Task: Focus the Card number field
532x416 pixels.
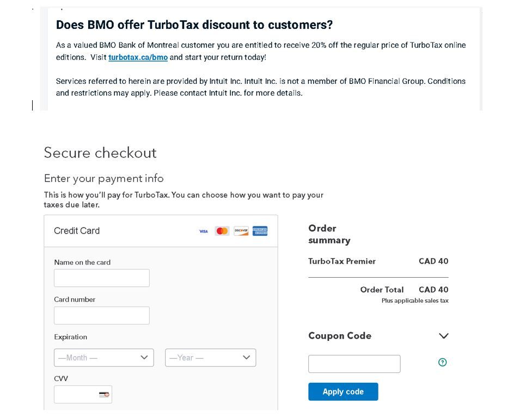Action: 101,316
